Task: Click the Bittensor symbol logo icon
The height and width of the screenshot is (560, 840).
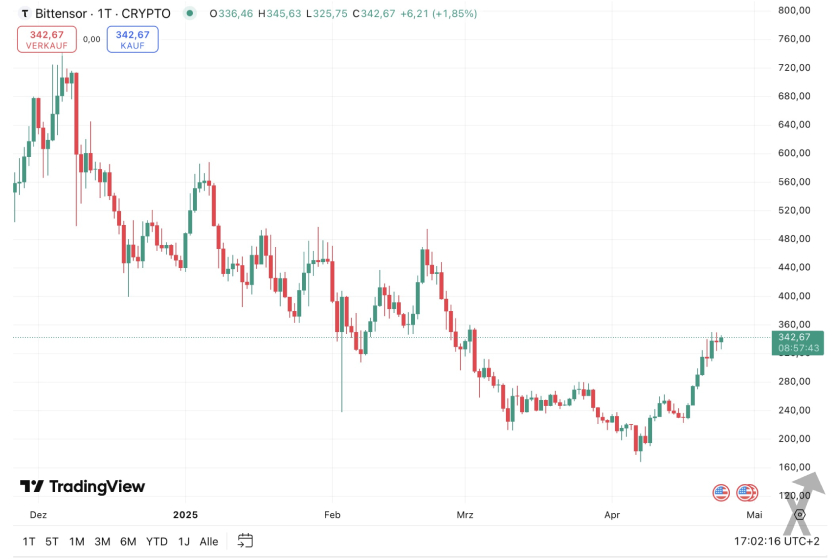Action: click(x=24, y=14)
